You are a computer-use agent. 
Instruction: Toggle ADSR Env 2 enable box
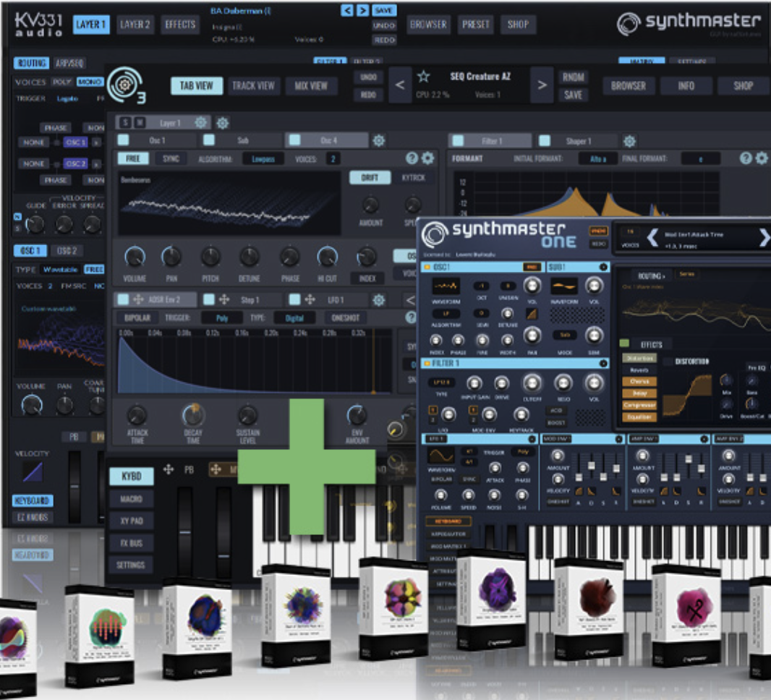pos(124,299)
